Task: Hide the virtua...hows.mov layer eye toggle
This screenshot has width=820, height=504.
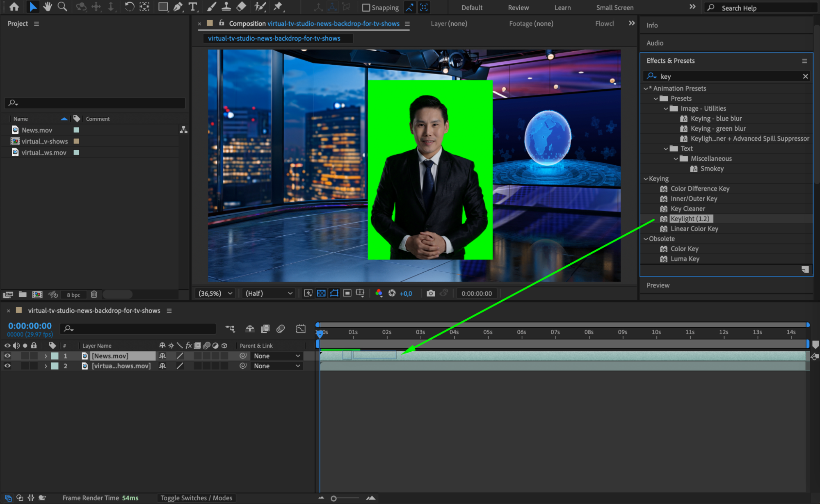Action: pos(7,366)
